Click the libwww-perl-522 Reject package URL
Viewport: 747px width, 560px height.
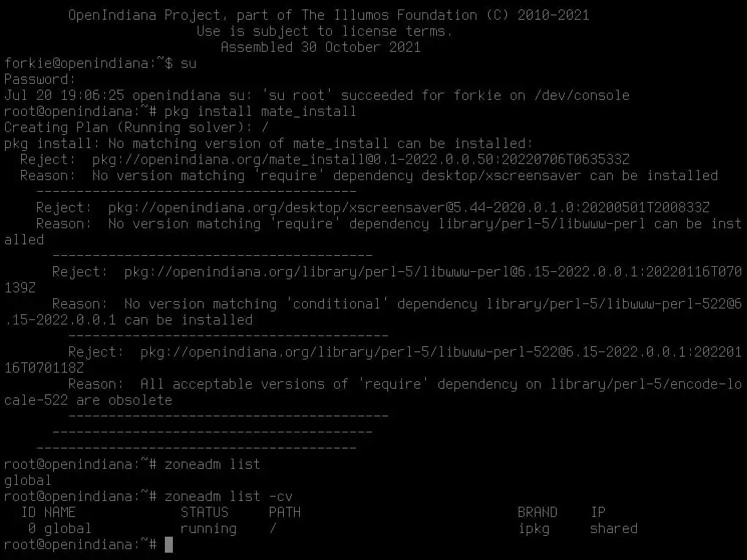pos(373,359)
